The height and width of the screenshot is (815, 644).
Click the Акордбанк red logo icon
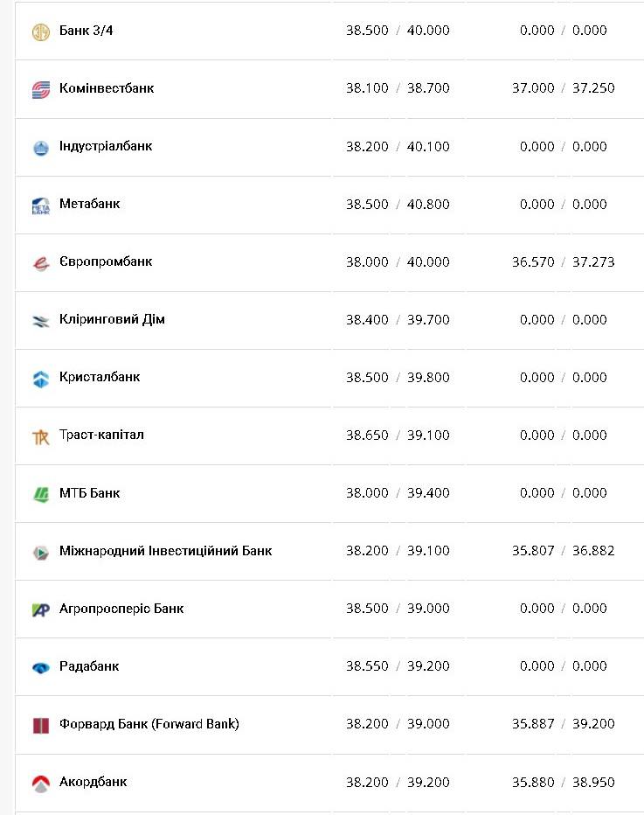40,784
